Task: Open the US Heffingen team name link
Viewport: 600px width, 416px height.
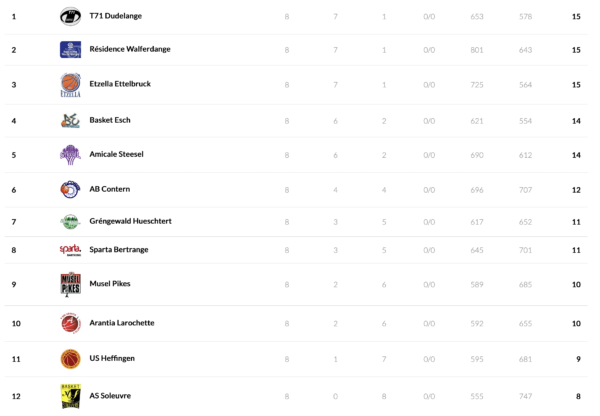Action: point(112,358)
